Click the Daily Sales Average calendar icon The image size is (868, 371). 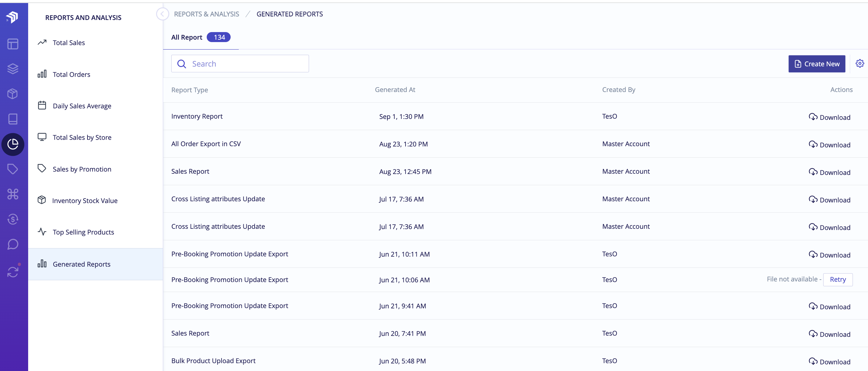[x=42, y=106]
